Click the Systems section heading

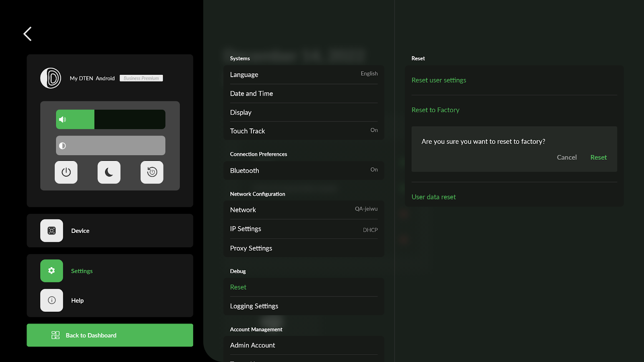click(x=240, y=58)
